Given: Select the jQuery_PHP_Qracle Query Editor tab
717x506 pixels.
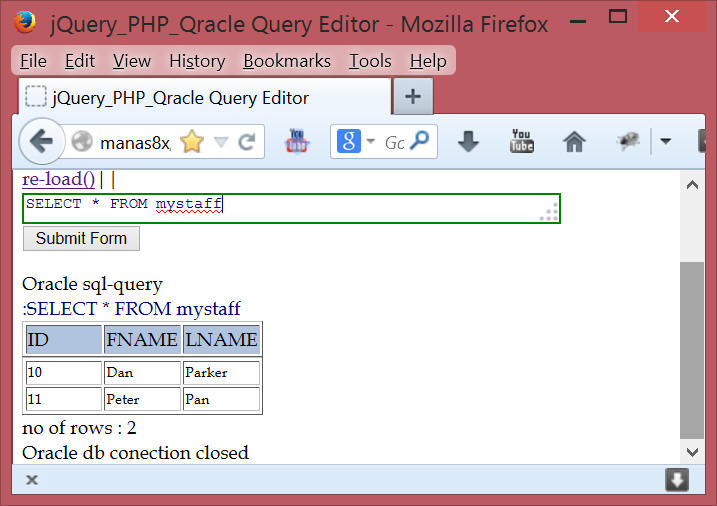Looking at the screenshot, I should (x=180, y=98).
